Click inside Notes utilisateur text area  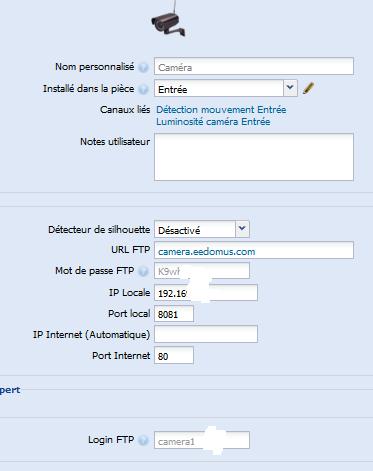(x=254, y=157)
